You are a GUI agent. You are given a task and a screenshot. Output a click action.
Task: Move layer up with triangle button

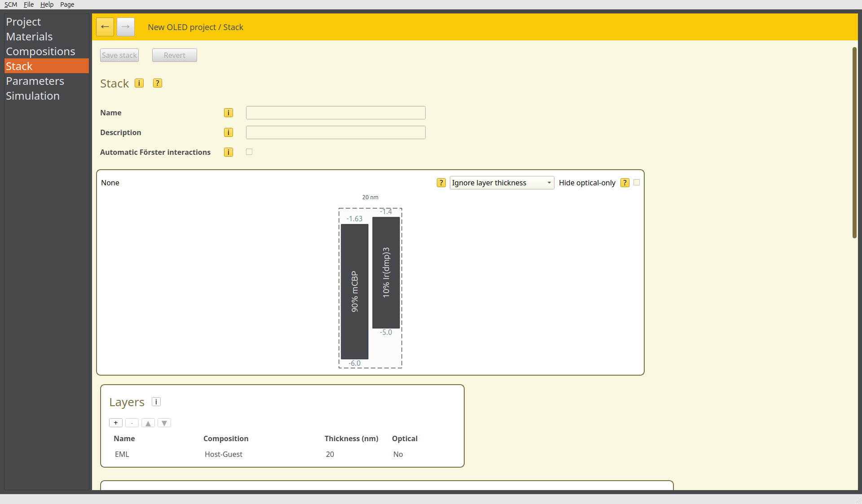148,423
